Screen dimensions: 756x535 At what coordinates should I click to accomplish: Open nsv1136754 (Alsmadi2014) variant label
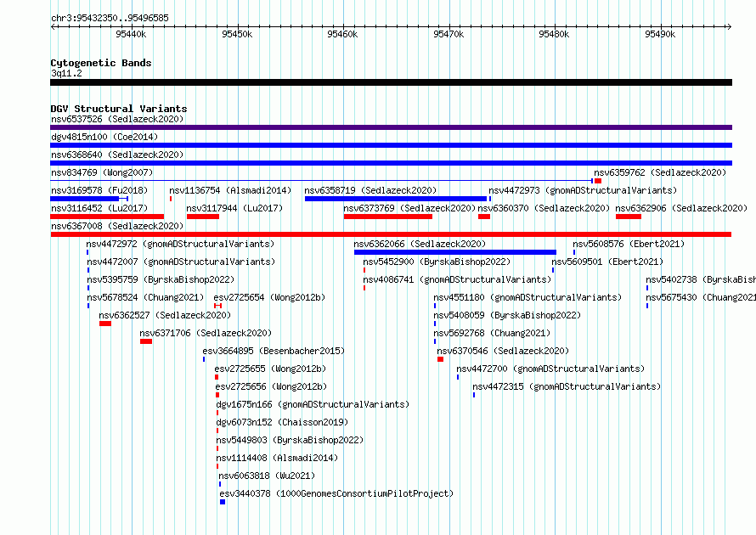pos(230,190)
